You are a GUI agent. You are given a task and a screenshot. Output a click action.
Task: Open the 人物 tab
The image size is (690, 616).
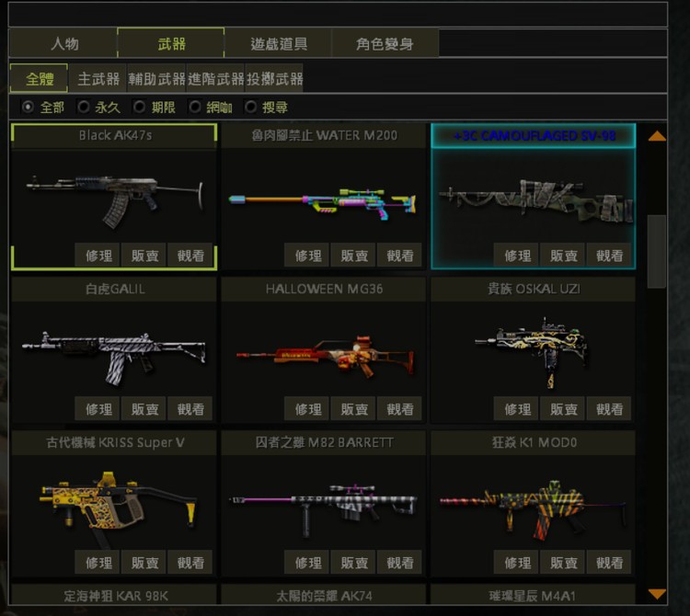tap(63, 43)
